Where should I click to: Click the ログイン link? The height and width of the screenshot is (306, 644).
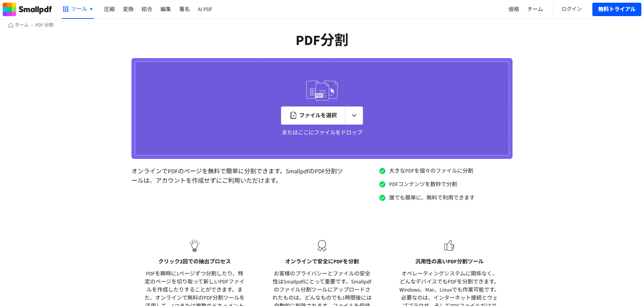[x=572, y=9]
